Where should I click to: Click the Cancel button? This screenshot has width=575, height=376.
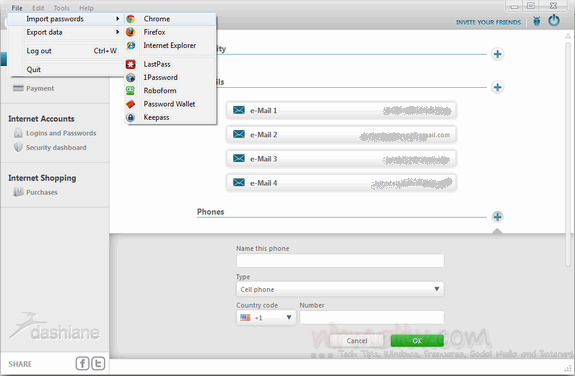click(357, 341)
